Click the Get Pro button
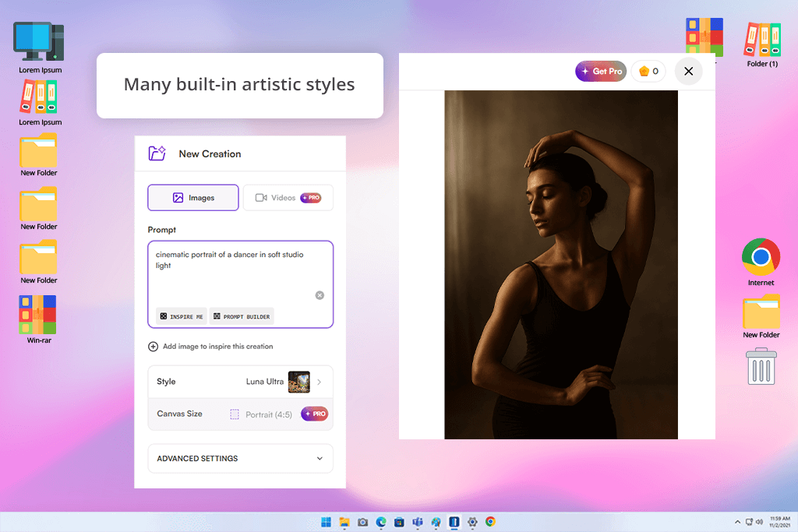 point(601,71)
